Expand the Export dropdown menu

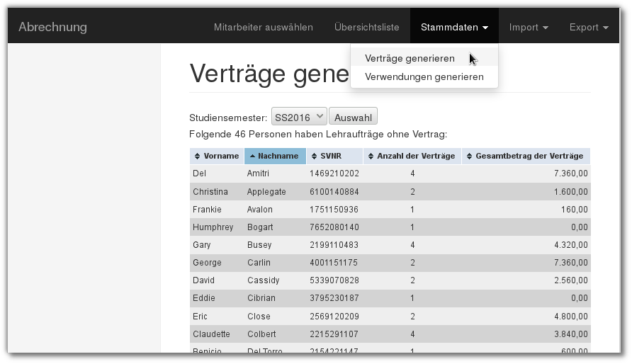[588, 28]
